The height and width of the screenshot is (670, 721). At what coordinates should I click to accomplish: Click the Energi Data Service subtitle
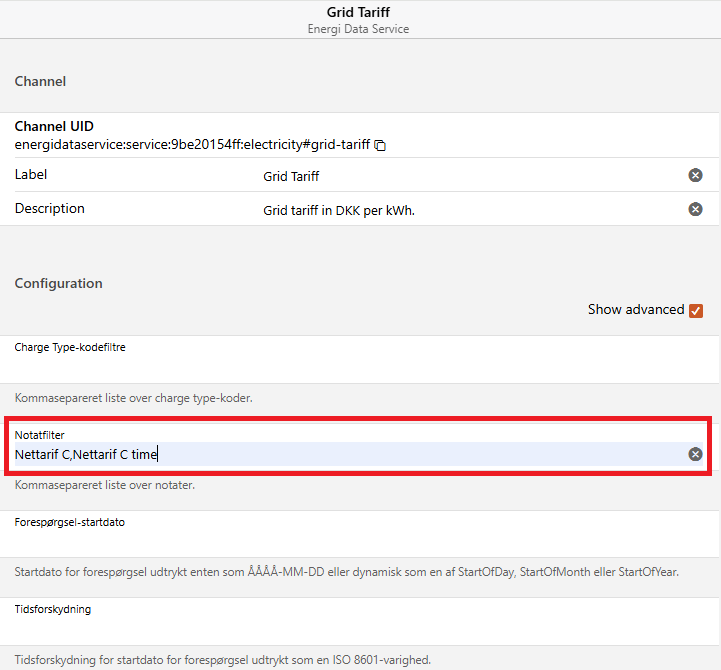(x=360, y=29)
